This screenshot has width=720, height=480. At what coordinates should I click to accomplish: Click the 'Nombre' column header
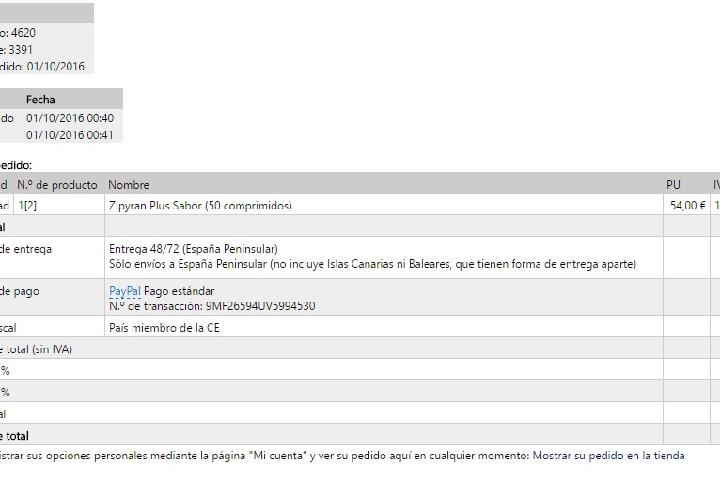128,185
